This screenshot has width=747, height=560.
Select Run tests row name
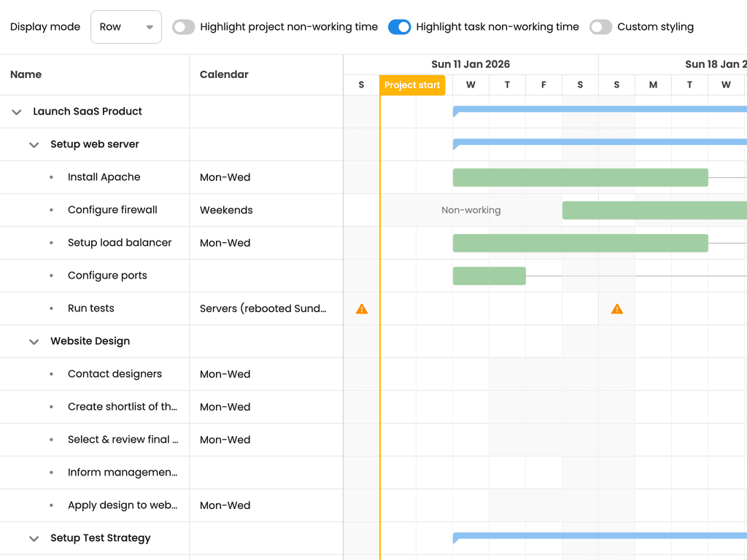(91, 308)
